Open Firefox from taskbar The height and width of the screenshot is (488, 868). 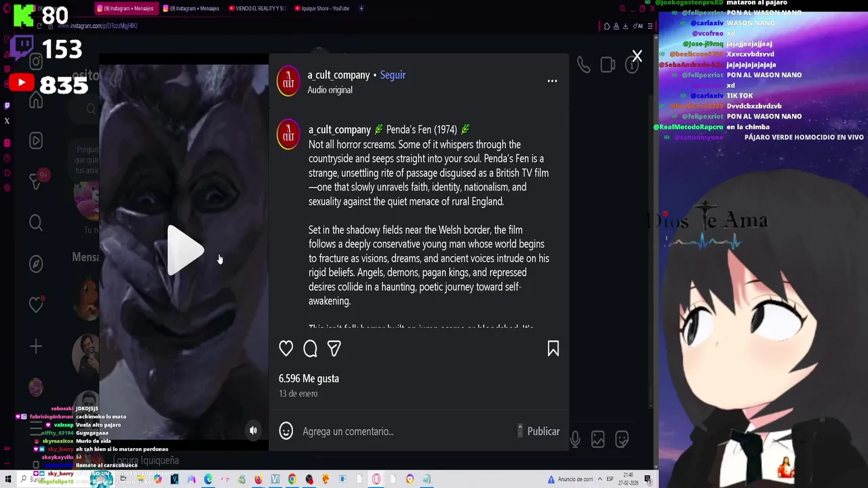258,479
